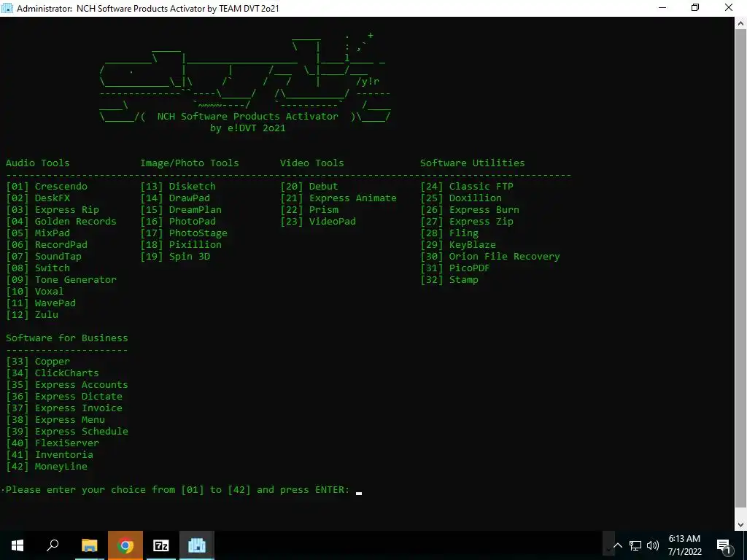747x560 pixels.
Task: Click the '[33] Copper' entry
Action: pos(38,362)
